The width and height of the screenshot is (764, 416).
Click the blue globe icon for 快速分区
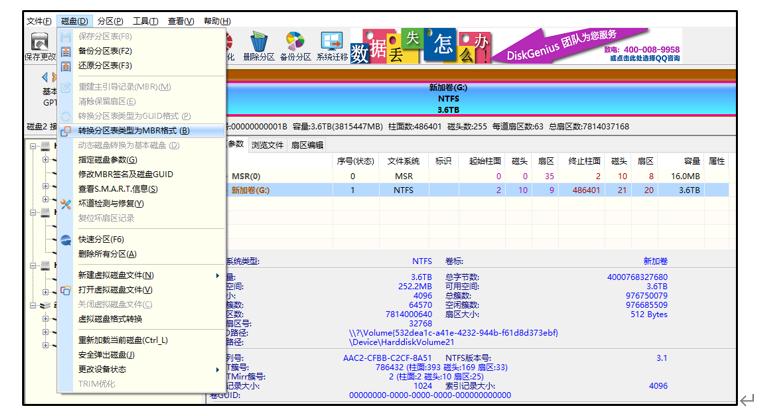coord(66,240)
